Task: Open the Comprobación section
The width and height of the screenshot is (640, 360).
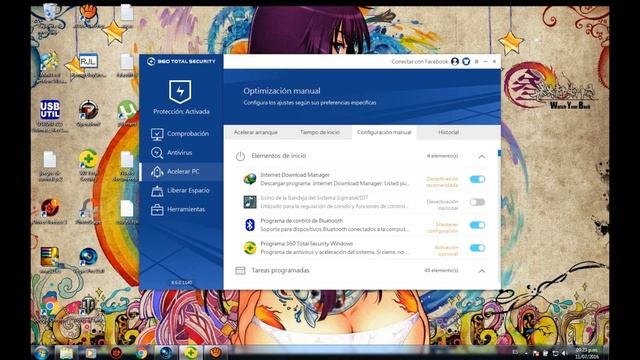Action: (180, 134)
